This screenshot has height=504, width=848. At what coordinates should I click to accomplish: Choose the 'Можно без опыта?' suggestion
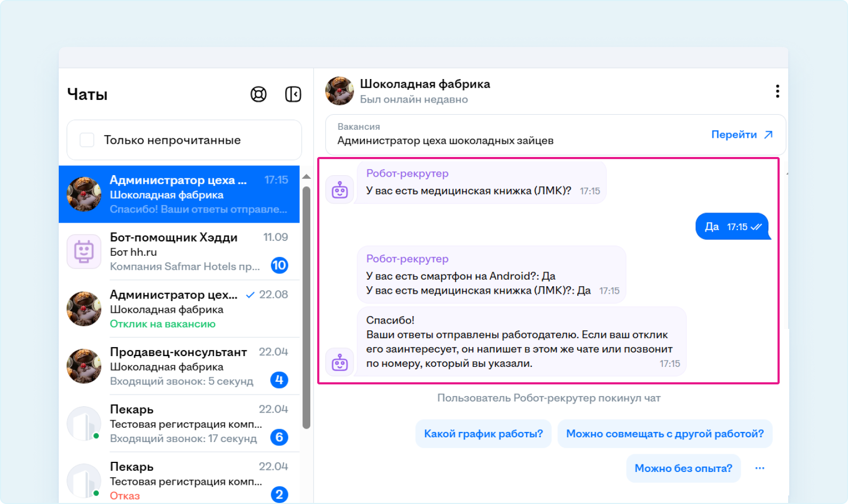click(x=683, y=468)
